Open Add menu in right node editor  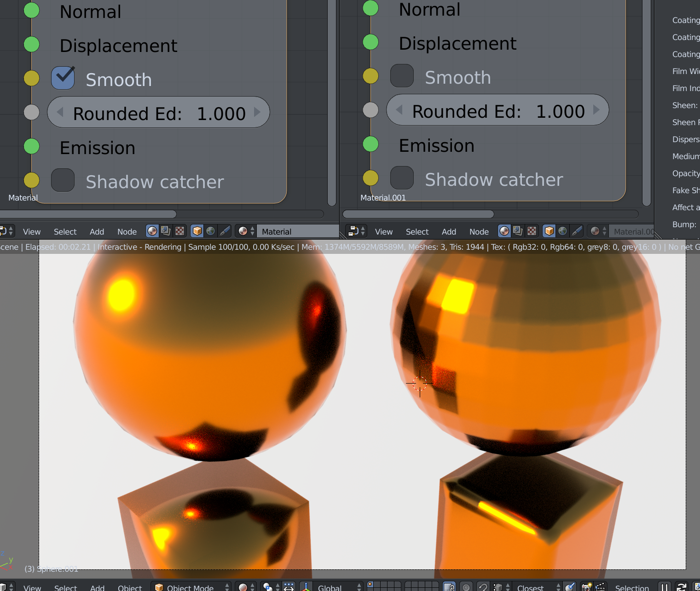[x=449, y=232]
